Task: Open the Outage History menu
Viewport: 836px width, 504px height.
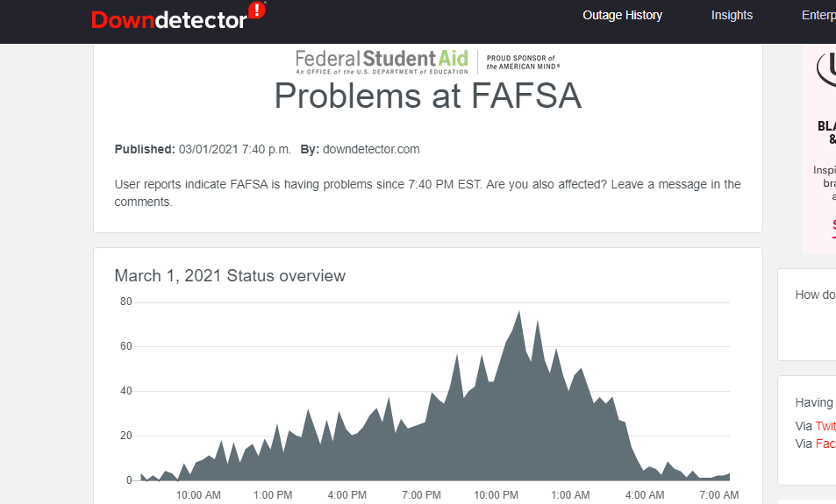Action: (x=622, y=15)
